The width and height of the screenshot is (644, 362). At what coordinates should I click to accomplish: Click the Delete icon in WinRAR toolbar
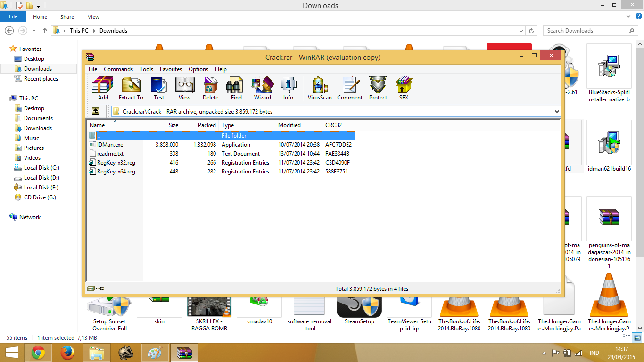pyautogui.click(x=210, y=88)
